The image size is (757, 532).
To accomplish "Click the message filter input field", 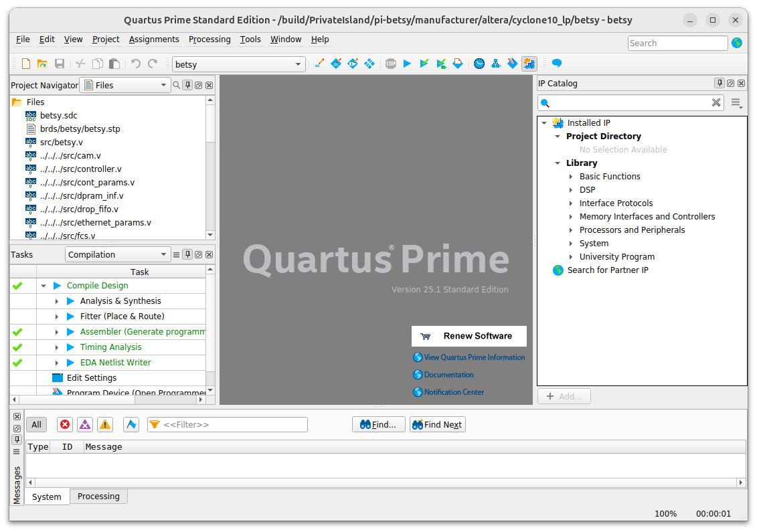I will point(228,424).
